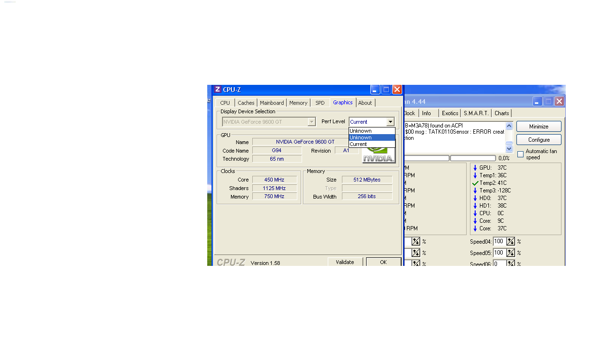The image size is (607, 364).
Task: Open the Caches tab
Action: tap(246, 103)
